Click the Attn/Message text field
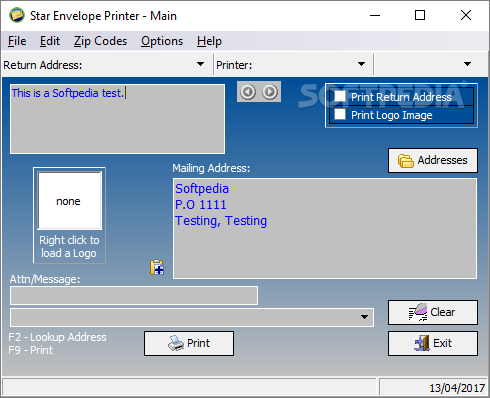 coord(134,295)
